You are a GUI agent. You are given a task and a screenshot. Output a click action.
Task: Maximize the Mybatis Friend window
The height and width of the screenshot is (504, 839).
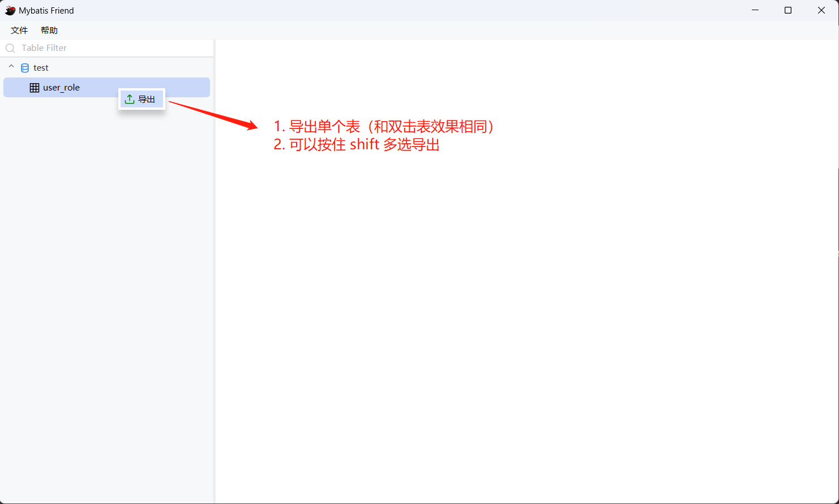[788, 10]
